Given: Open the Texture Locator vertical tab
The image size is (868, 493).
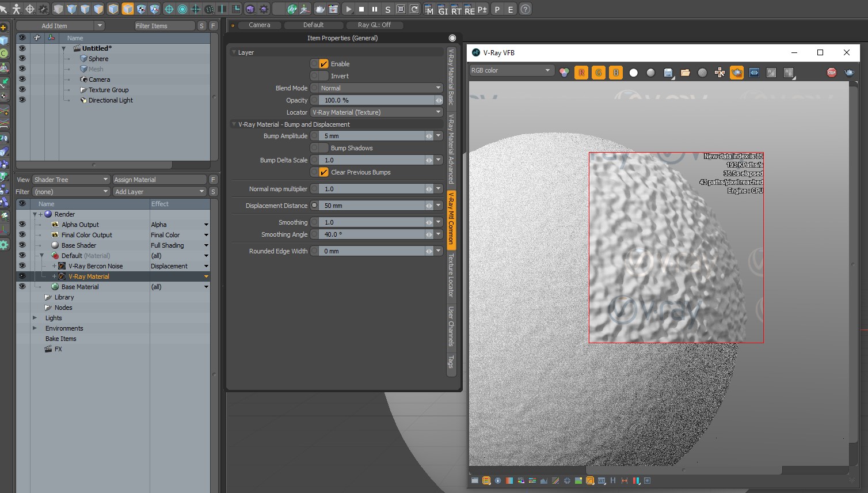Looking at the screenshot, I should (451, 275).
